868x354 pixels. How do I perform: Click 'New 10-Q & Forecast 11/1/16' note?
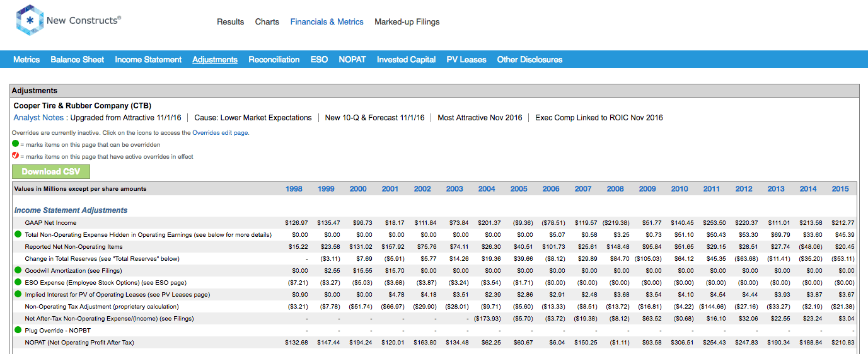[x=374, y=118]
